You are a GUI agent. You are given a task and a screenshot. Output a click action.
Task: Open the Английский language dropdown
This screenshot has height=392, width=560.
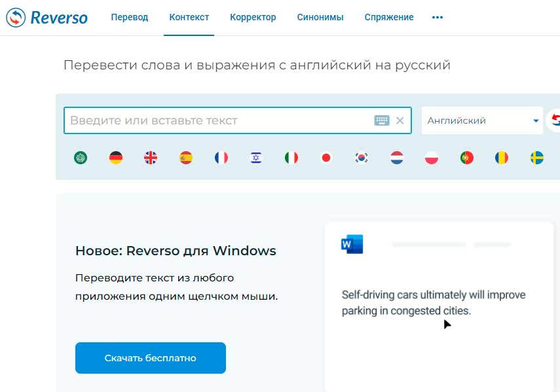tap(482, 120)
